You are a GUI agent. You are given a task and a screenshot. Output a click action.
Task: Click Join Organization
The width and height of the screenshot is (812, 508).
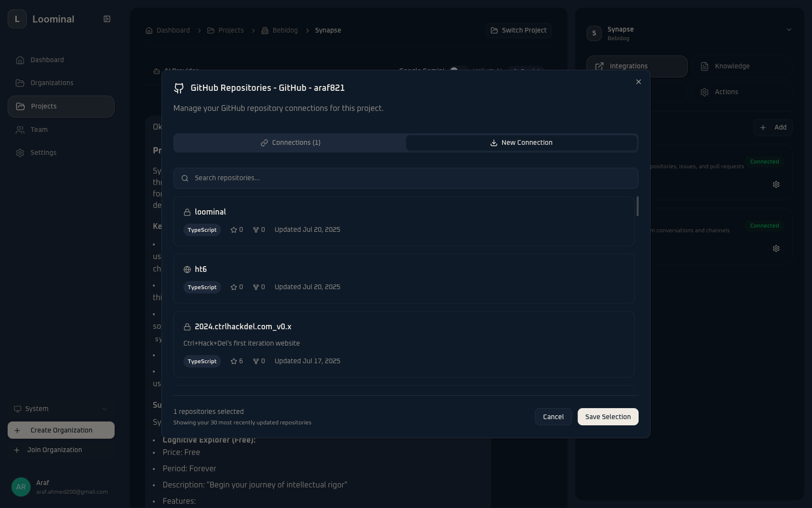tap(61, 450)
